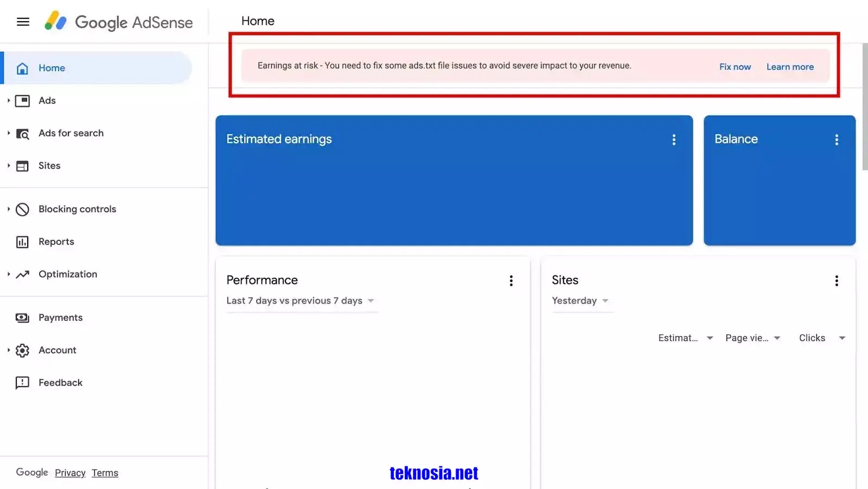Click the Home page title
This screenshot has width=868, height=489.
(x=258, y=21)
